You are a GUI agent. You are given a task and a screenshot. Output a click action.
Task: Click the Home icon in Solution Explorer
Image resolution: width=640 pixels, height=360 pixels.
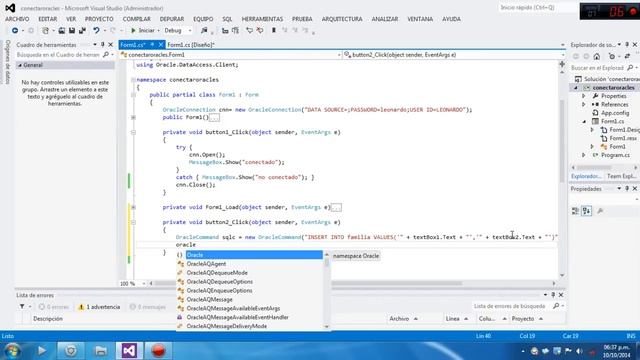(597, 56)
